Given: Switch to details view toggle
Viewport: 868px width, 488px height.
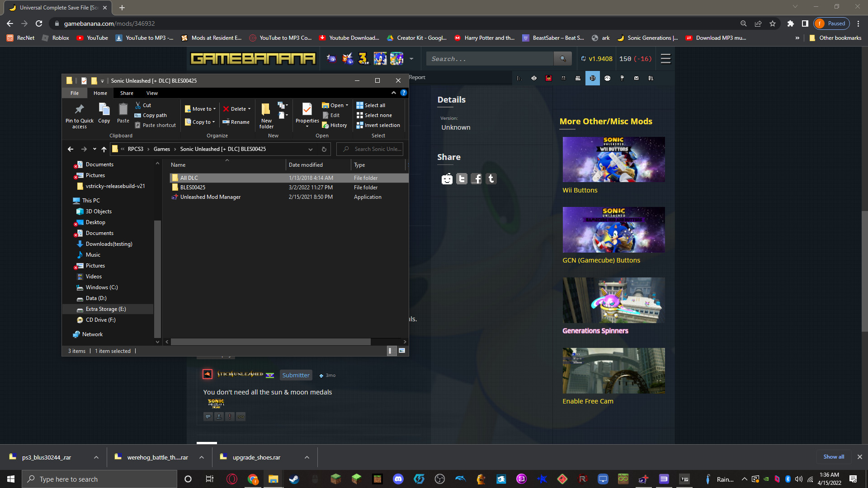Looking at the screenshot, I should click(x=391, y=351).
